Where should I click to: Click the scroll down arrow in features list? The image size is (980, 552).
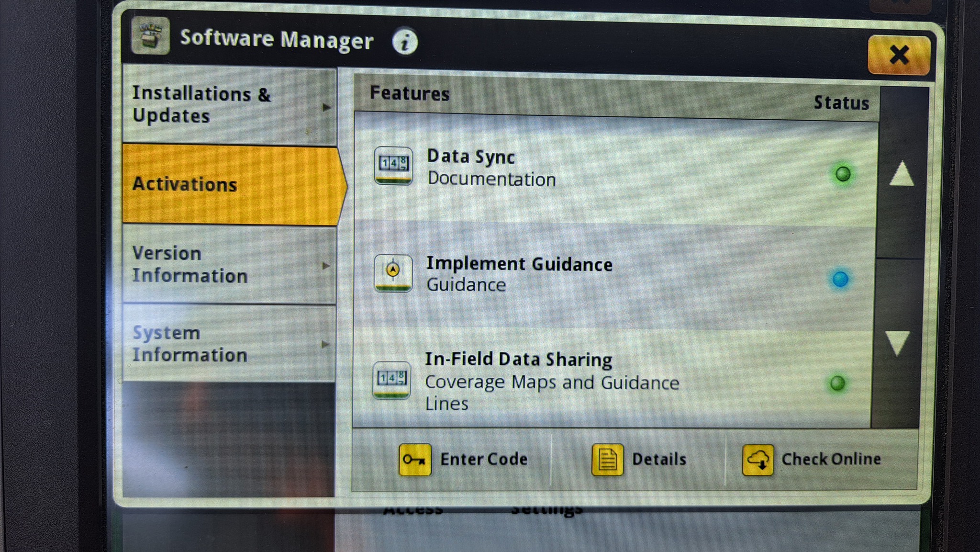898,343
